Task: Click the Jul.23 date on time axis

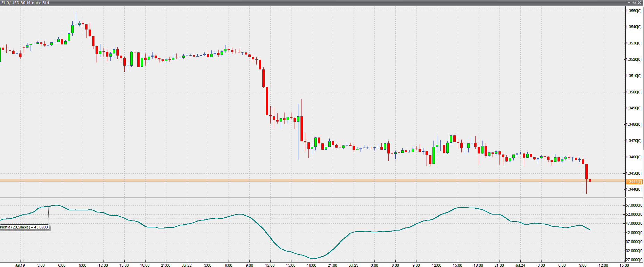Action: pyautogui.click(x=353, y=265)
